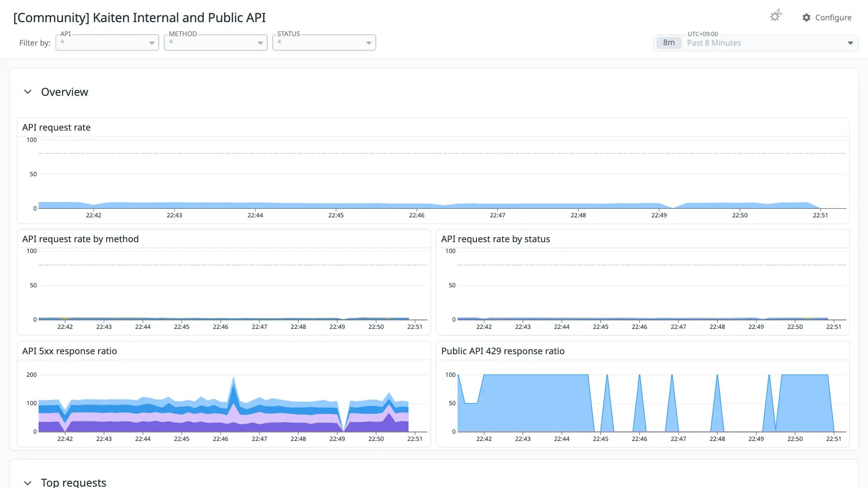Open the METHOD filter dropdown

216,42
